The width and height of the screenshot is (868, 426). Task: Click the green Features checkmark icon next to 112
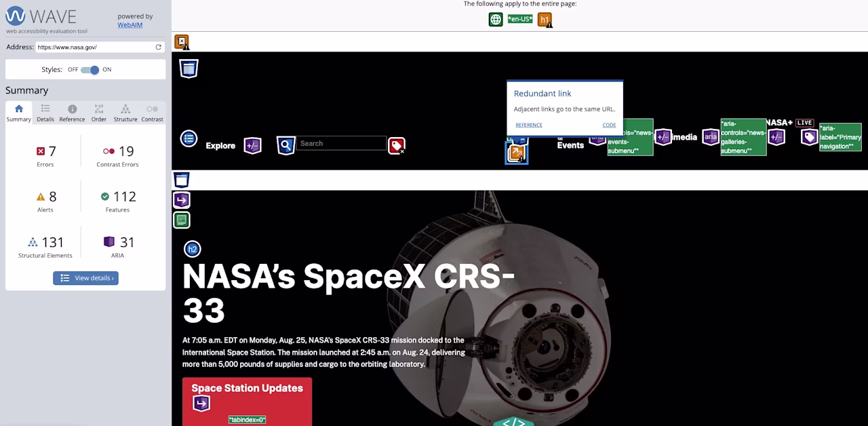pos(105,197)
